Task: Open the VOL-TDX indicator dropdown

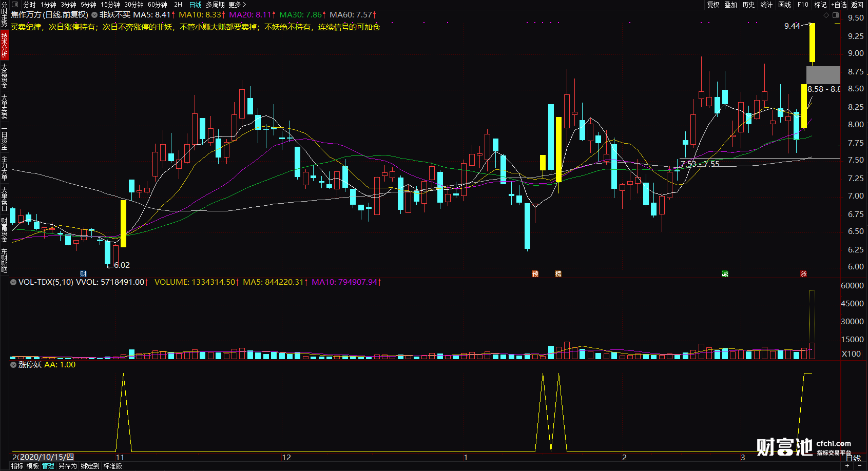Action: coord(13,282)
